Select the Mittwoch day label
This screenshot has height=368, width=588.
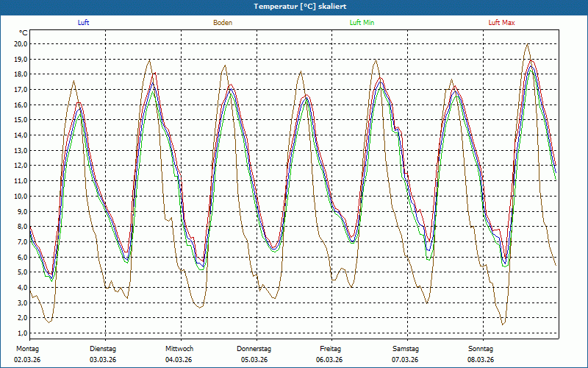179,349
